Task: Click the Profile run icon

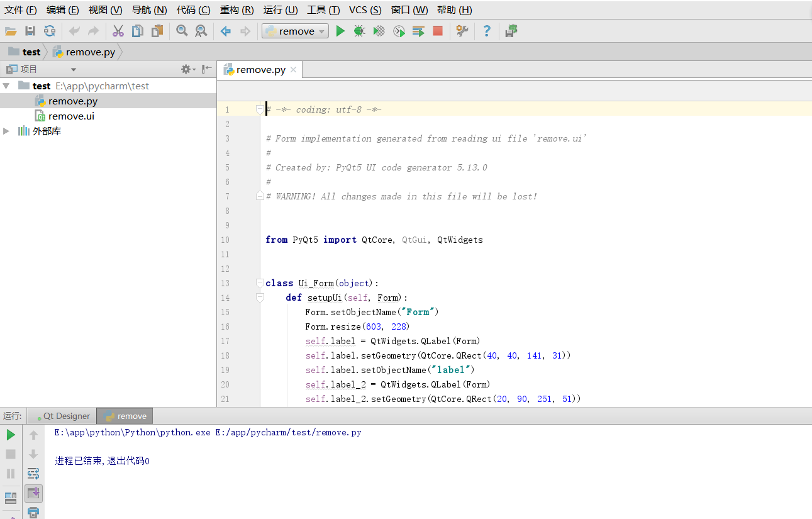Action: click(399, 31)
